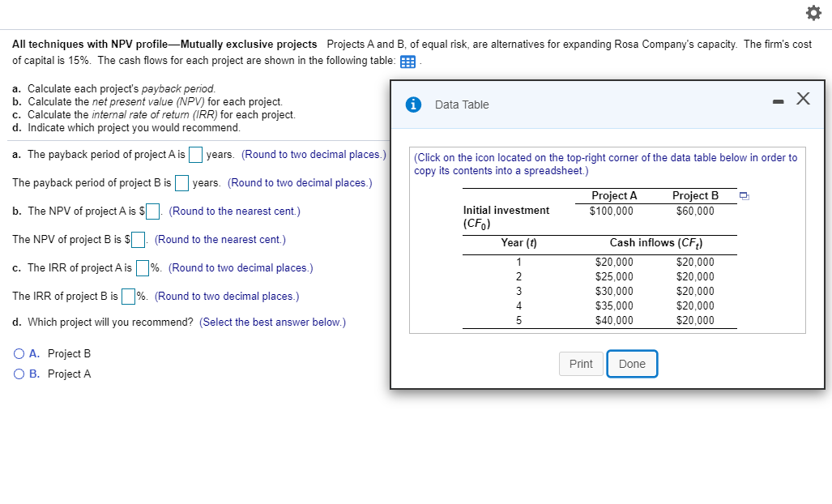
Task: Select answer choice A, Project B
Action: point(18,353)
